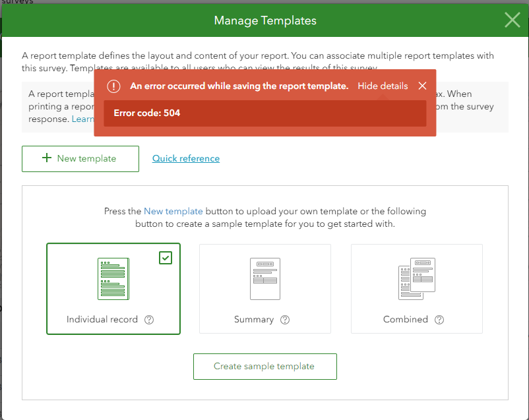Click the New template button
Screen dimensions: 529x420
80,158
